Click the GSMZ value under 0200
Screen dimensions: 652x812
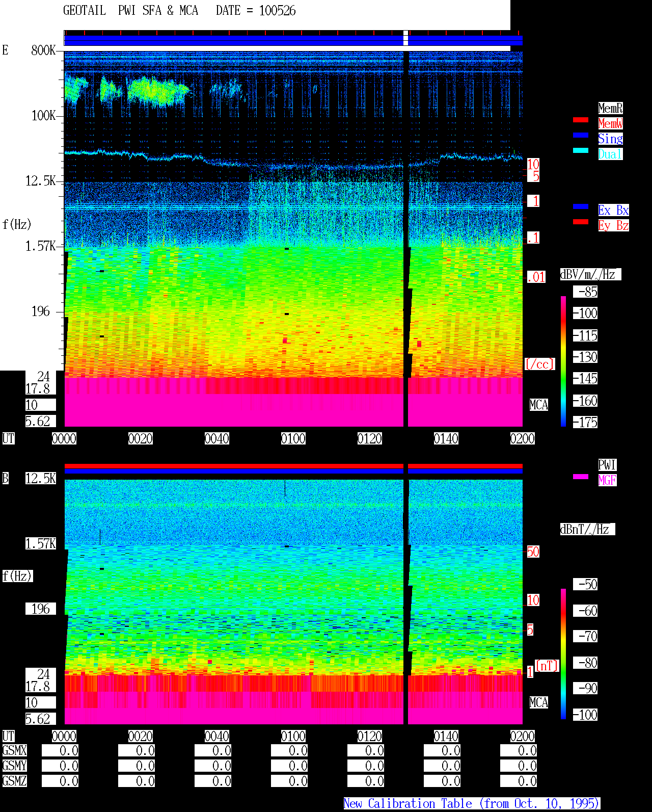click(x=519, y=781)
